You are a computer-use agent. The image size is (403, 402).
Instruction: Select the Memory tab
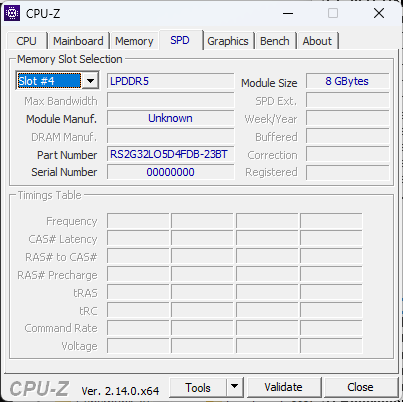click(x=134, y=41)
